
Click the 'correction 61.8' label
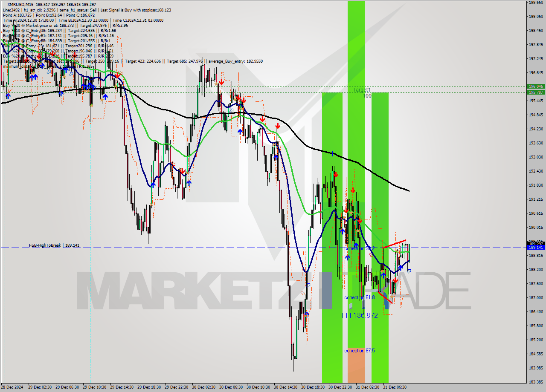360,297
